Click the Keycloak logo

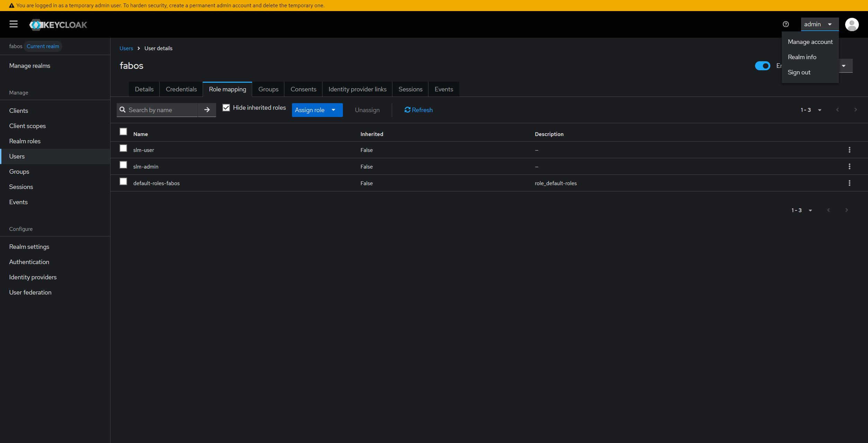(58, 24)
